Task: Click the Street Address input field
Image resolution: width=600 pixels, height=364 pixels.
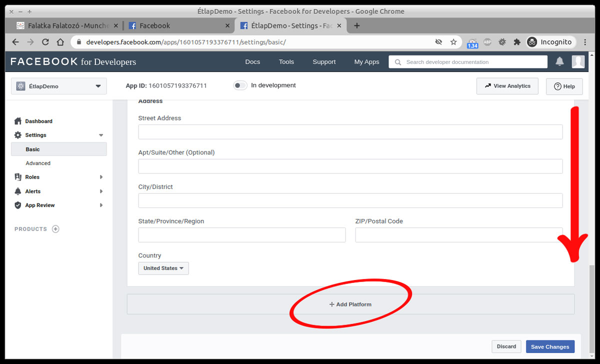Action: point(350,132)
